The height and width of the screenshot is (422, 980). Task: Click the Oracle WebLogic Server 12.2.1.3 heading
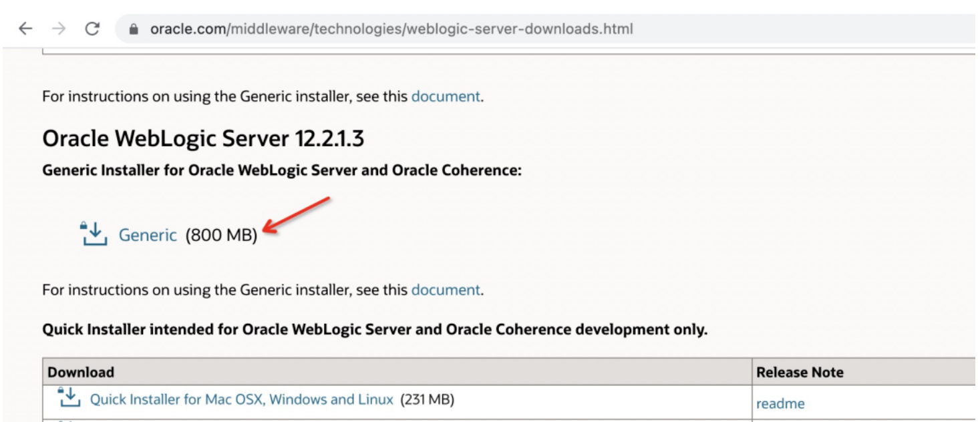203,139
